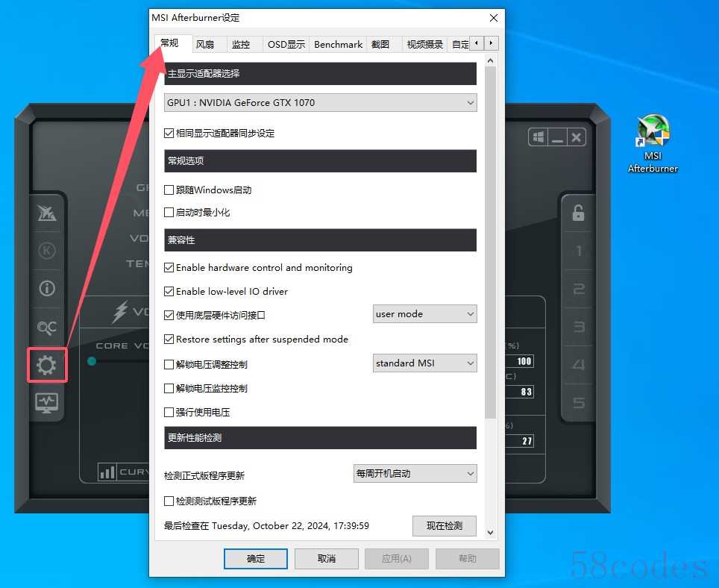719x588 pixels.
Task: Click the value 27 field in Afterburner
Action: pyautogui.click(x=520, y=441)
